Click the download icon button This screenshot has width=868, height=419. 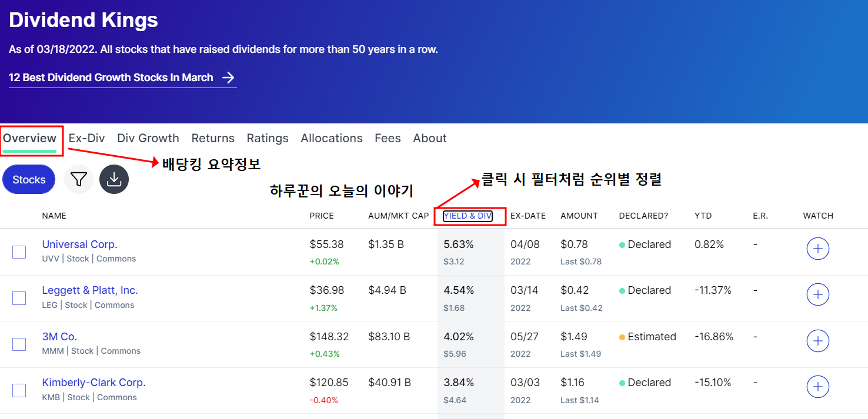(x=114, y=179)
